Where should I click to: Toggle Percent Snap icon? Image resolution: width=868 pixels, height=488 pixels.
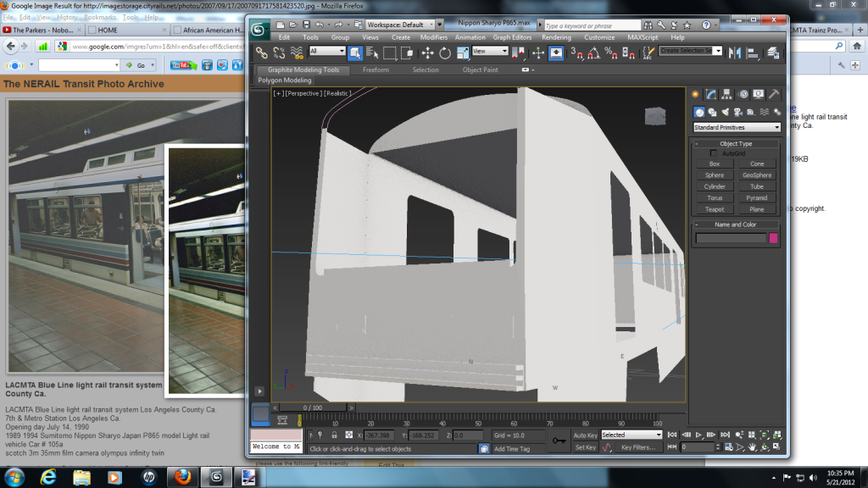(611, 53)
